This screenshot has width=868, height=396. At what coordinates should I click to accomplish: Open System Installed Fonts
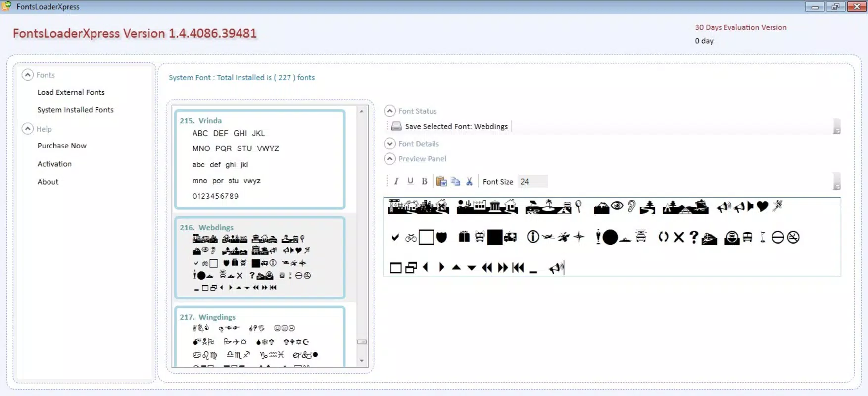pyautogui.click(x=76, y=110)
